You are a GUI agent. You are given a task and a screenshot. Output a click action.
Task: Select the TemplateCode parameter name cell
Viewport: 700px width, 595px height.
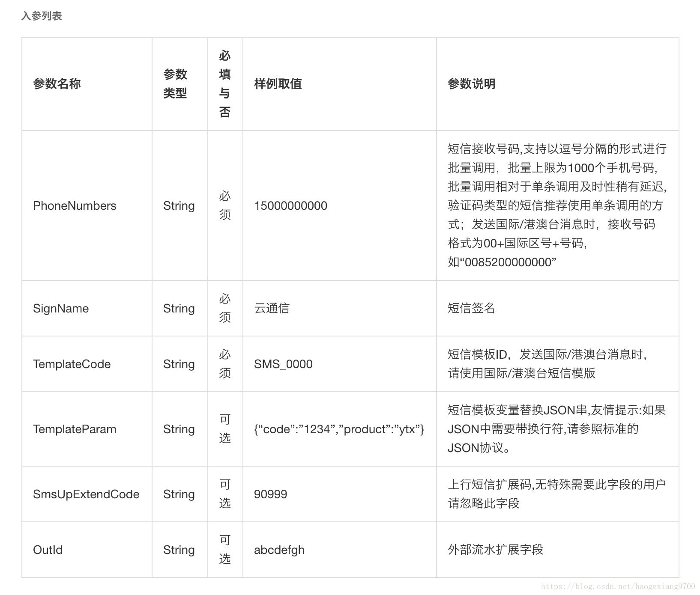point(72,364)
